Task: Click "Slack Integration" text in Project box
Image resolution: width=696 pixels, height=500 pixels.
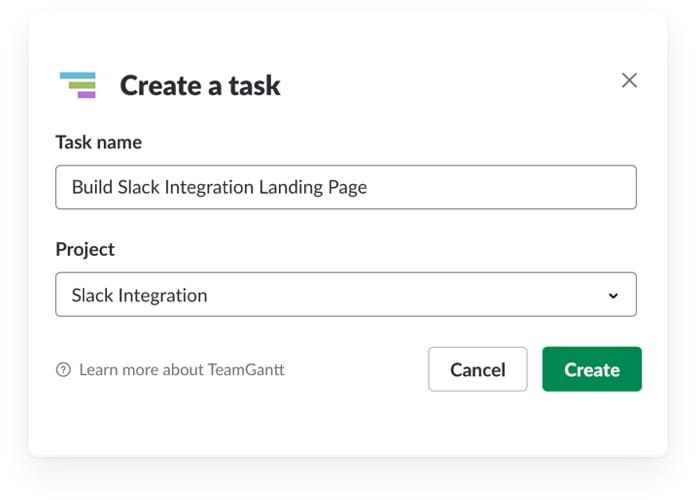Action: tap(139, 295)
